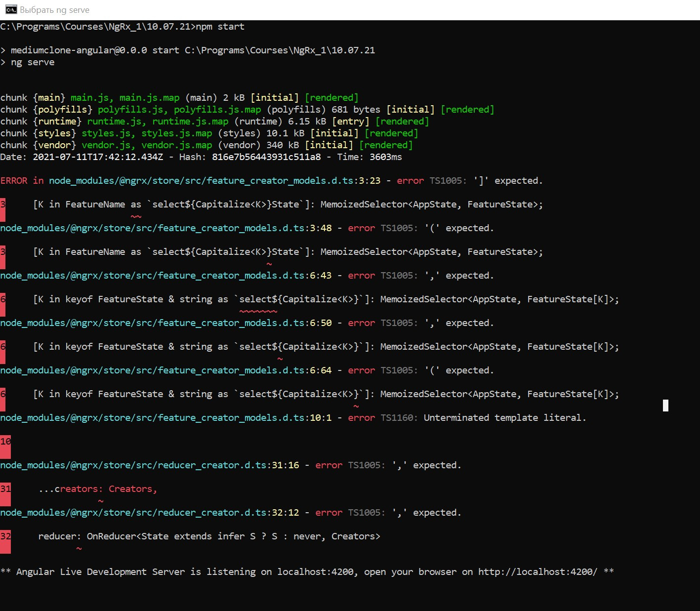Open the http://localhost:4200/ URL text
700x611 pixels.
[x=537, y=572]
